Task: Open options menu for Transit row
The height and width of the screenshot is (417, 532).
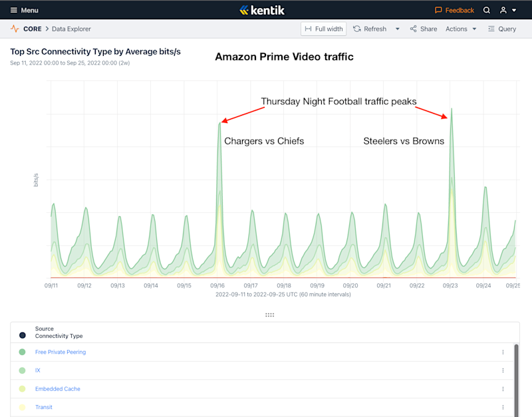Action: (503, 407)
